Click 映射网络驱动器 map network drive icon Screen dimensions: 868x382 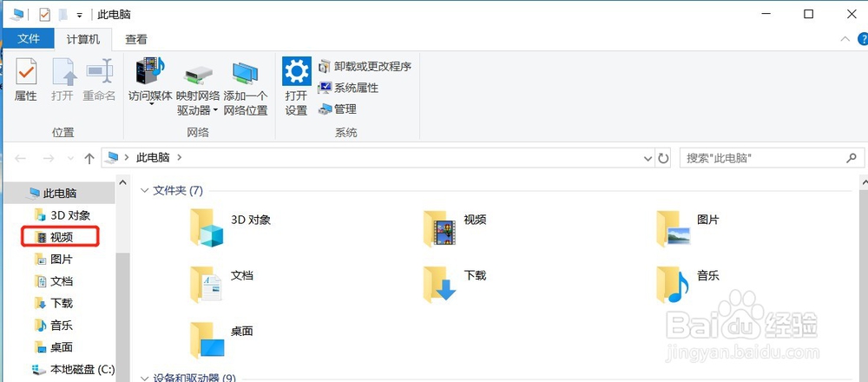click(x=198, y=74)
